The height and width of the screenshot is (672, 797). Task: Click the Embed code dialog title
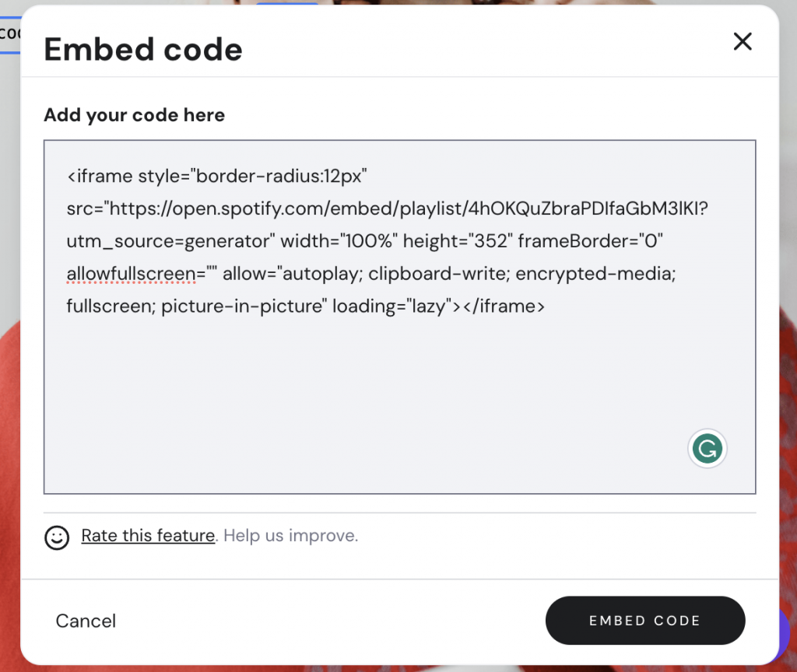(142, 48)
